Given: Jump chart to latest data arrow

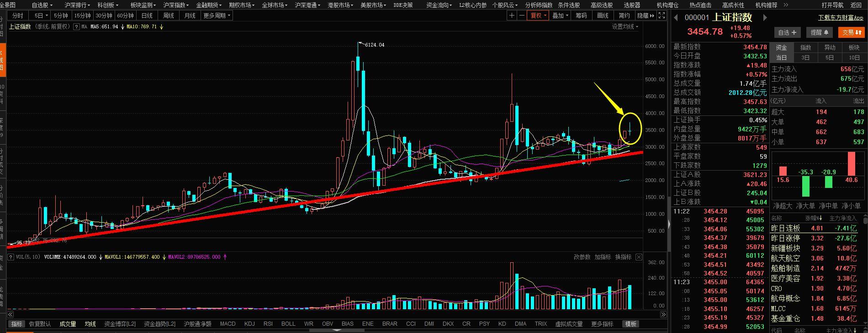Looking at the screenshot, I should (663, 314).
